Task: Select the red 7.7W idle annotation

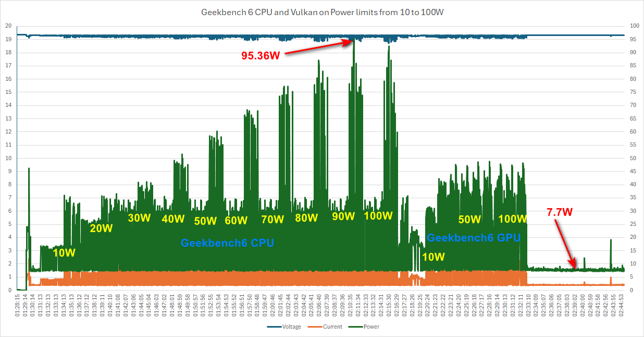Action: pos(560,212)
